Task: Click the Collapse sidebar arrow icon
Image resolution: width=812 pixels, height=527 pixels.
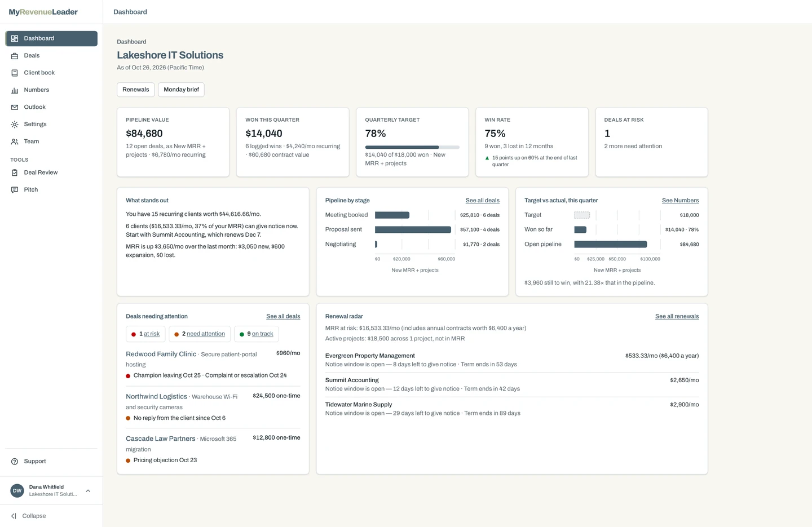Action: pyautogui.click(x=14, y=516)
